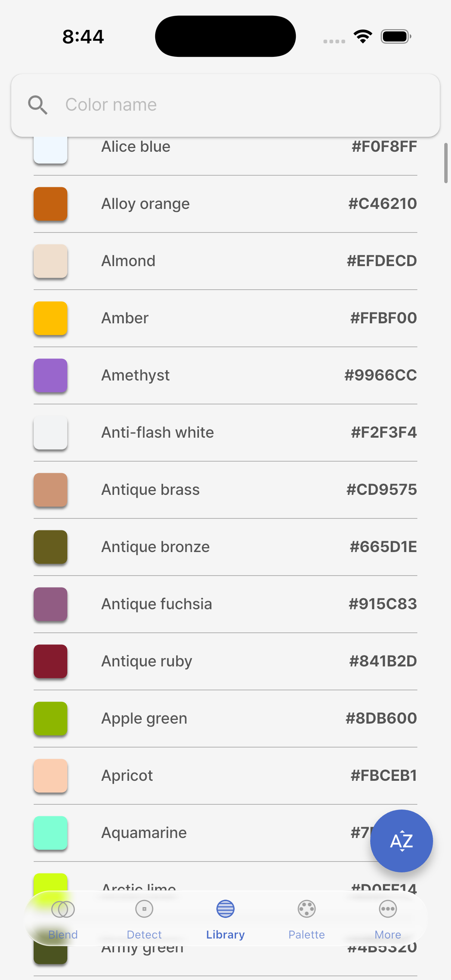Image resolution: width=451 pixels, height=980 pixels.
Task: Open the More tab icon
Action: coord(387,909)
